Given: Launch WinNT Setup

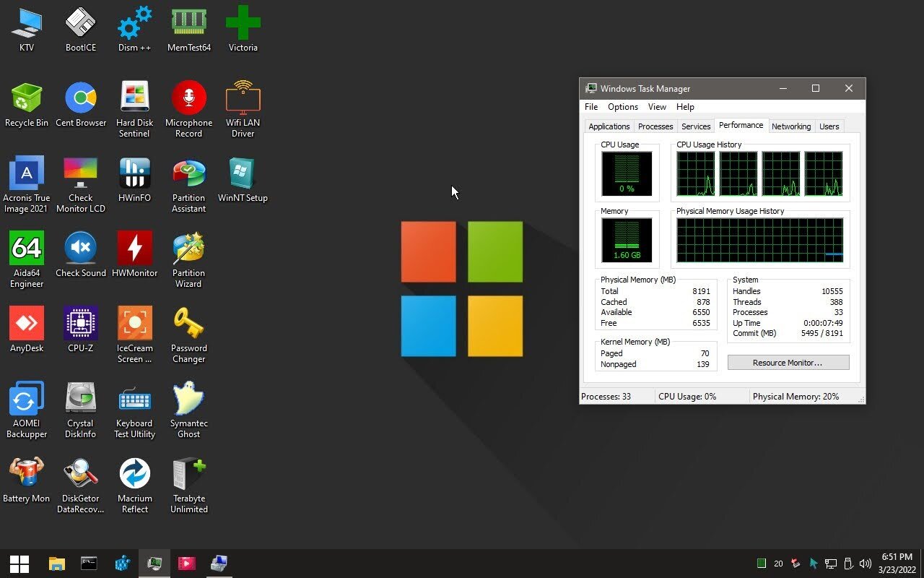Looking at the screenshot, I should pyautogui.click(x=243, y=180).
